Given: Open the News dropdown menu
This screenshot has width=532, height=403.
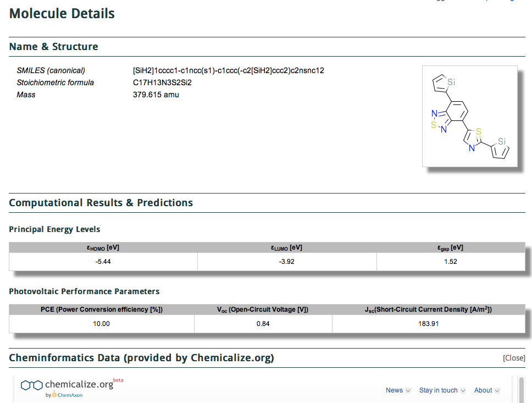Looking at the screenshot, I should coord(398,390).
